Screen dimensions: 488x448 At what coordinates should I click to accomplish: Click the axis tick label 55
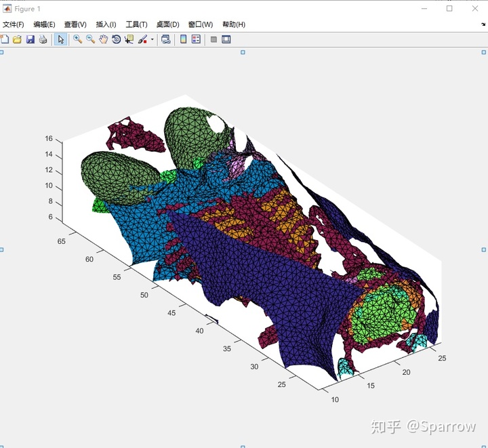pyautogui.click(x=117, y=277)
